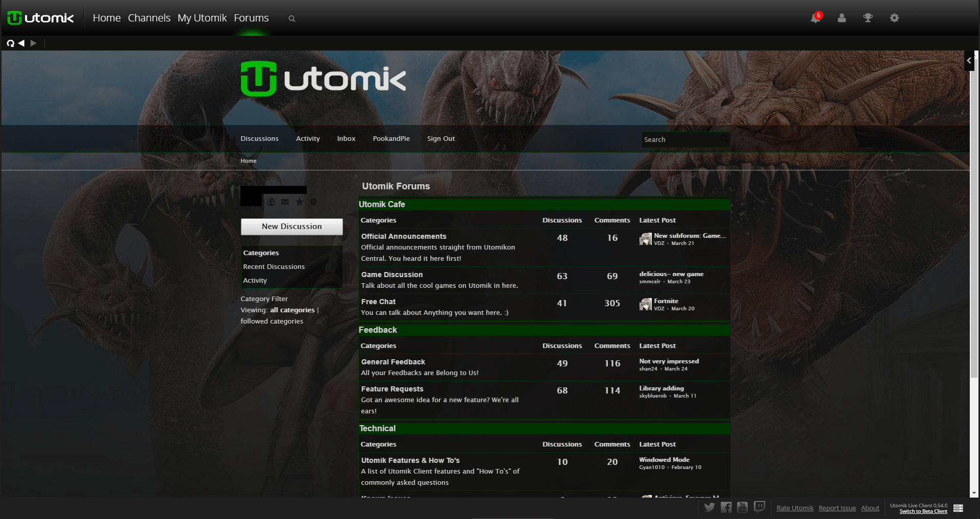Screen dimensions: 980x519
Task: Open the gear options icon in profile panel
Action: (313, 202)
